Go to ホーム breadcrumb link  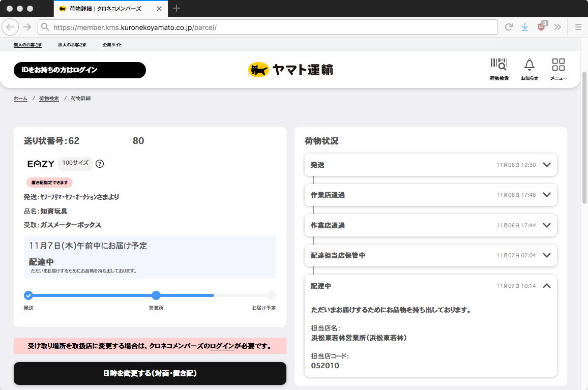[x=20, y=98]
